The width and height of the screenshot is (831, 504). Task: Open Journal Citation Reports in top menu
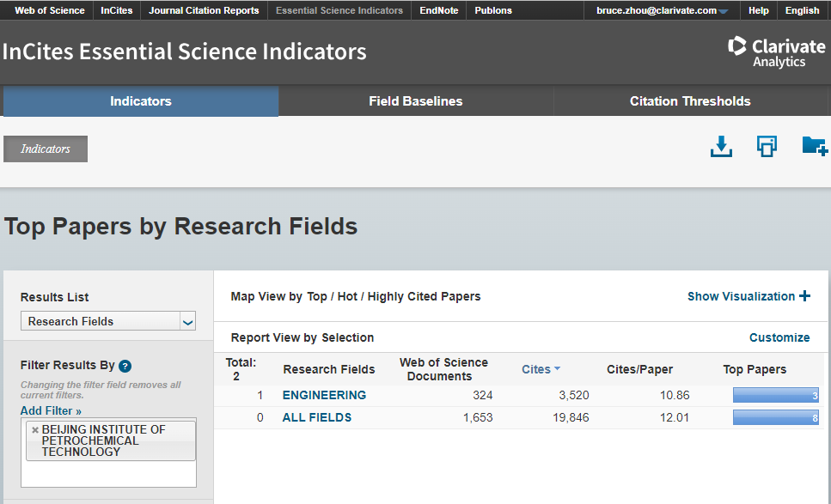204,10
